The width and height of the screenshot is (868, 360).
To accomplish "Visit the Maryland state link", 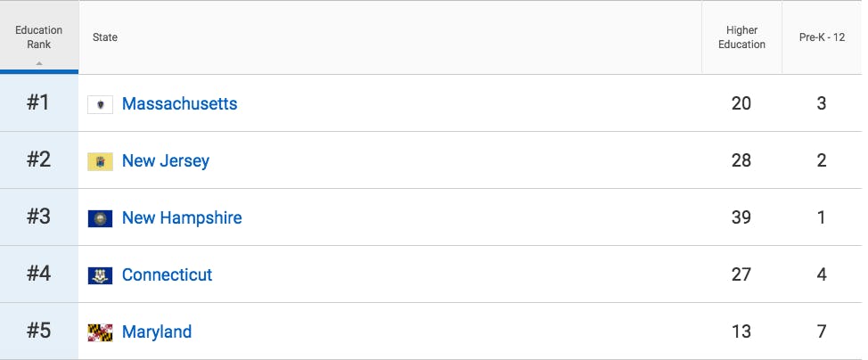I will click(157, 332).
